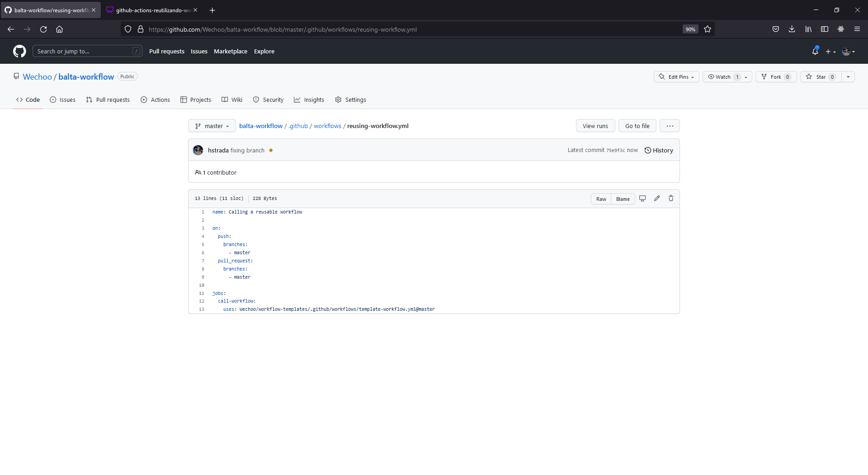Bookmark this page with the star
Screen dimensions: 868x475
708,29
